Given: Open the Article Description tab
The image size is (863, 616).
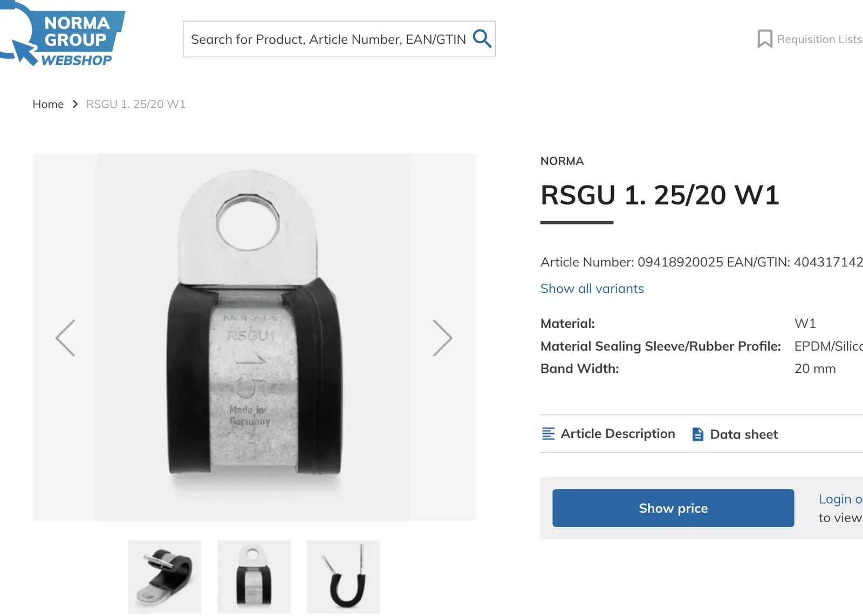Looking at the screenshot, I should tap(618, 434).
